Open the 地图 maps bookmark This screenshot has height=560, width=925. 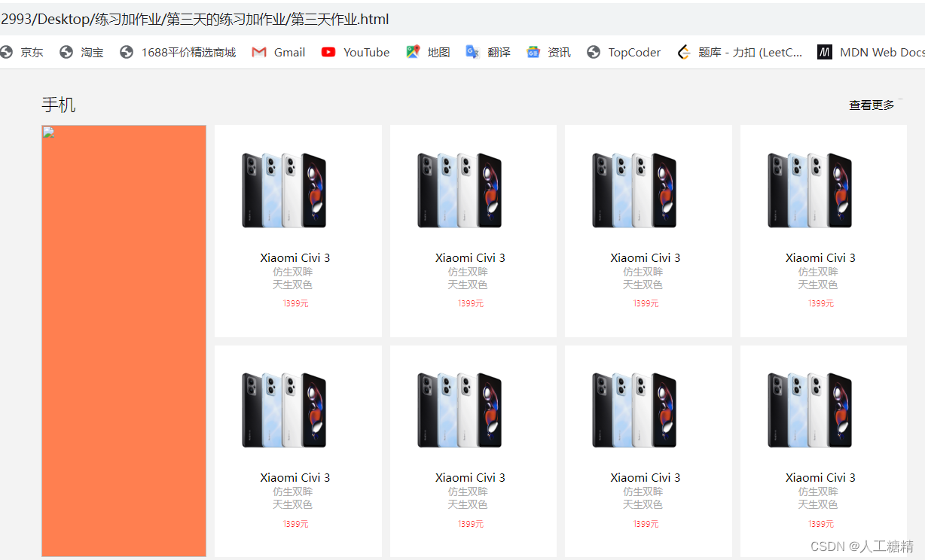tap(428, 52)
